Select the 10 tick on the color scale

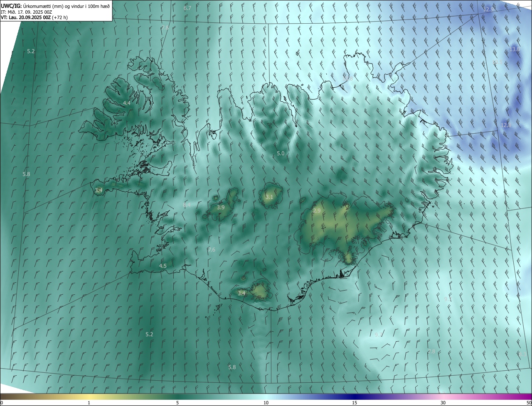266,403
